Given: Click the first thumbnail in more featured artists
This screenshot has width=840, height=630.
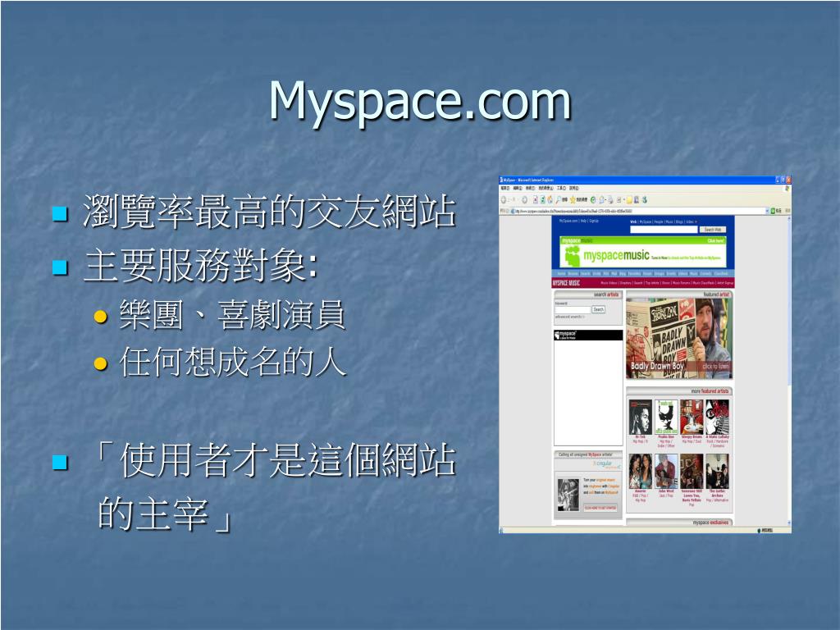Looking at the screenshot, I should [x=640, y=417].
